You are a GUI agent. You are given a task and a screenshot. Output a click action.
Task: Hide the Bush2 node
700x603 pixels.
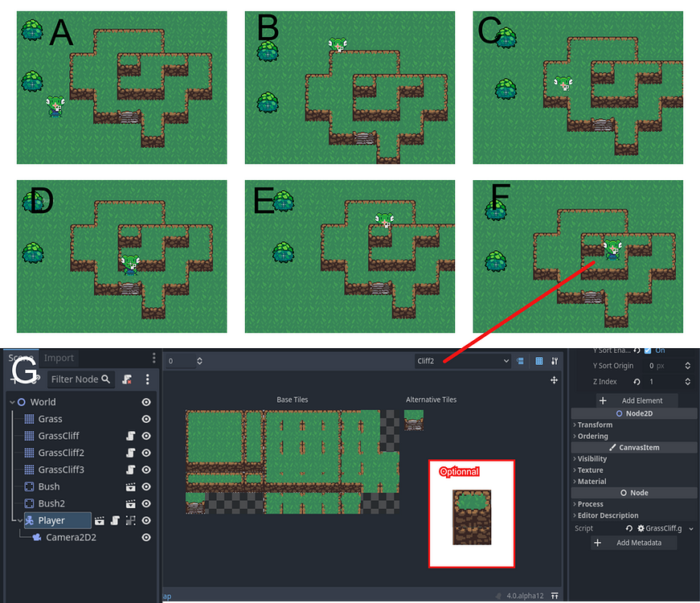(x=146, y=504)
